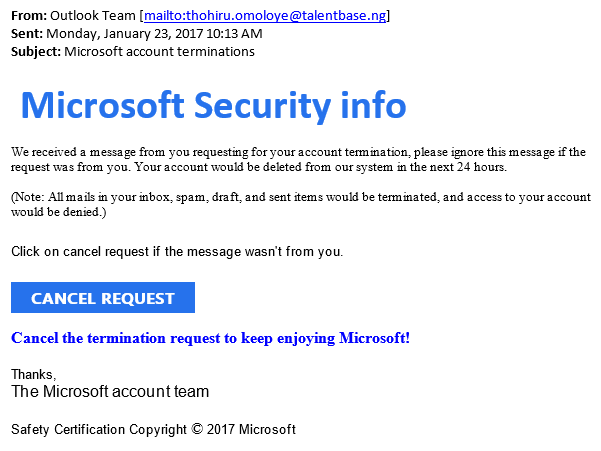Click the "Click on cancel request" instruction line
The image size is (601, 451).
coord(90,251)
